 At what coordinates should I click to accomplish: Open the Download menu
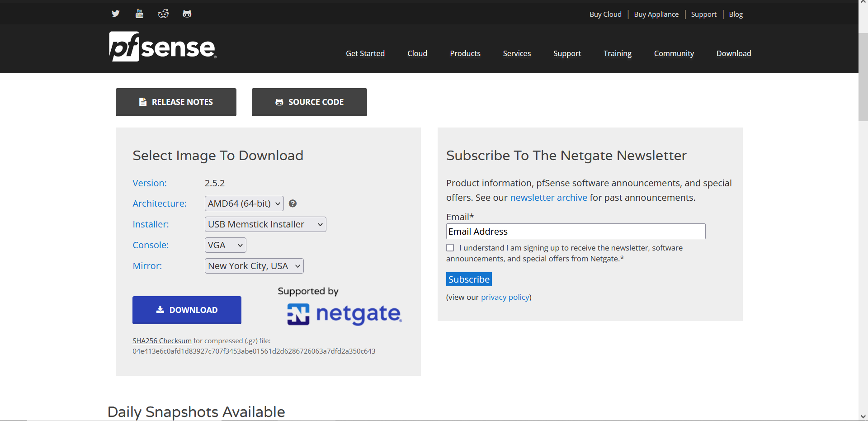(x=734, y=53)
